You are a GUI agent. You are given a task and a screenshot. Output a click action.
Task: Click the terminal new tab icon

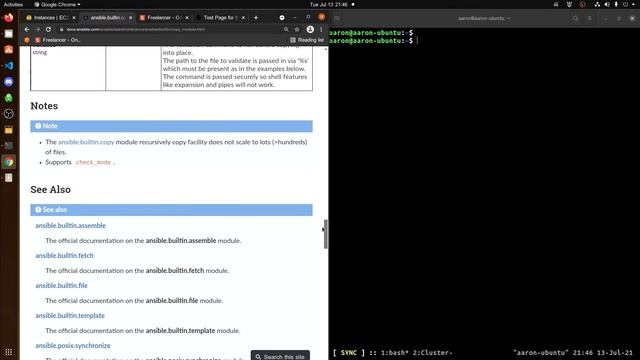tap(337, 18)
